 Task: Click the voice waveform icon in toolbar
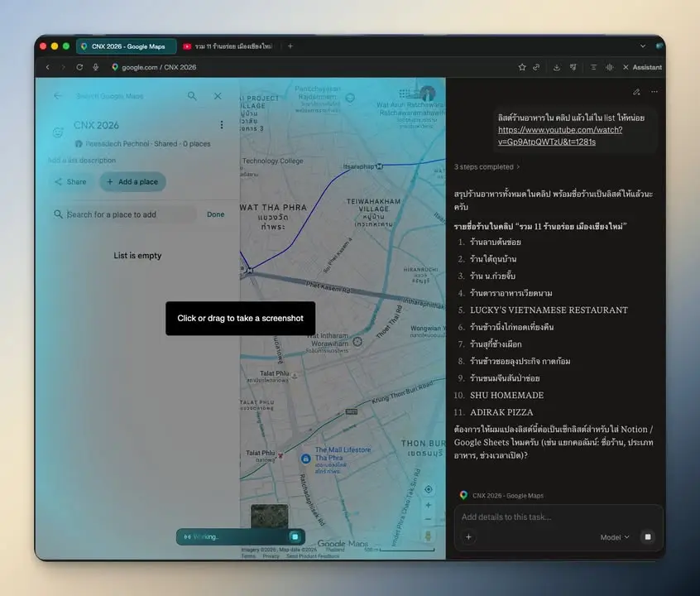click(609, 67)
